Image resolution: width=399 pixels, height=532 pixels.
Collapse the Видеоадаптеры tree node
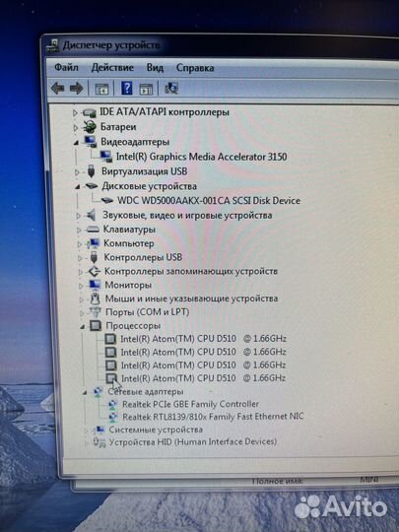pos(76,143)
